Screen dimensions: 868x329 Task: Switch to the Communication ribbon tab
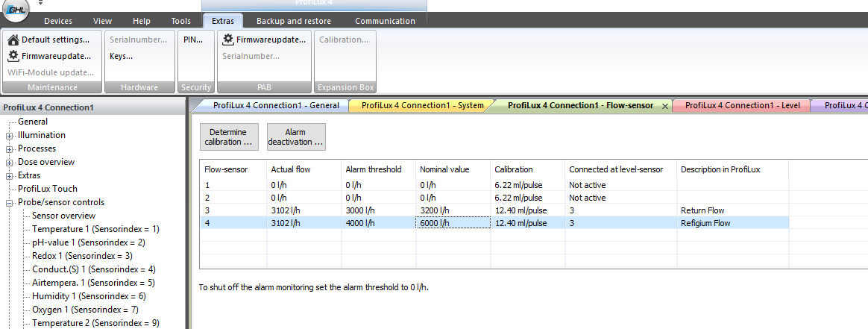pos(386,21)
